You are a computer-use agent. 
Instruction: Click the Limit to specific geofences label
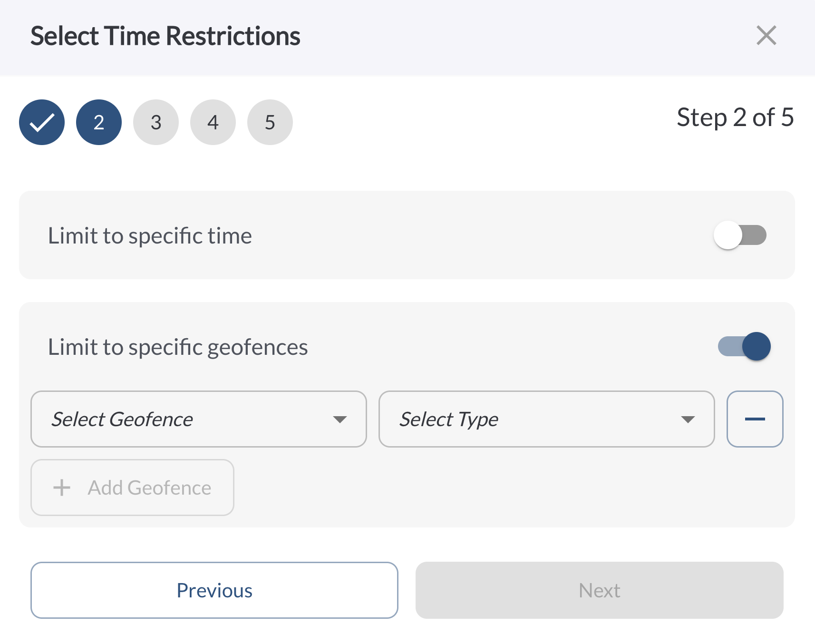click(178, 347)
